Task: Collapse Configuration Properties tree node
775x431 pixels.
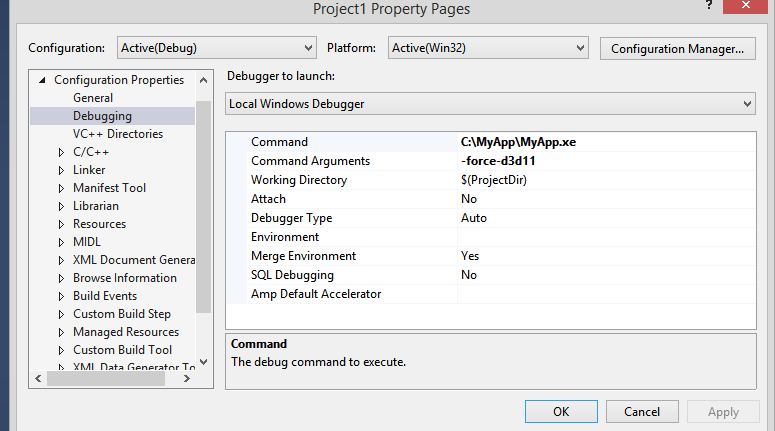Action: [43, 80]
